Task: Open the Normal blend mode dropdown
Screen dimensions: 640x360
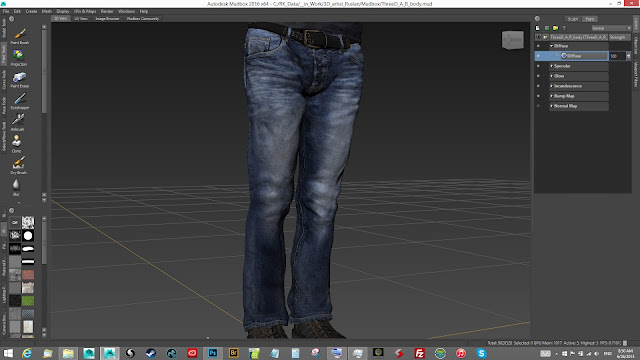Action: click(611, 28)
